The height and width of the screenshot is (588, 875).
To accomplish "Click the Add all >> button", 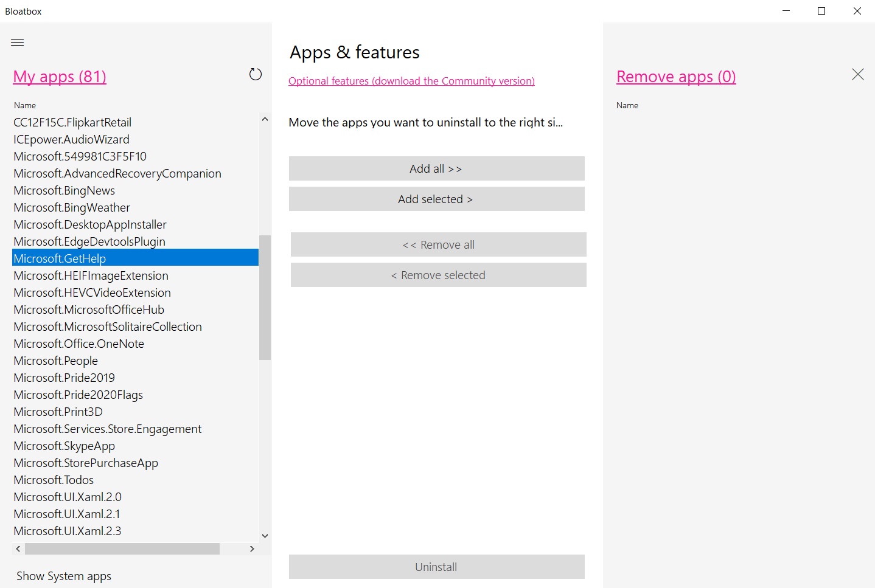I will [x=436, y=168].
